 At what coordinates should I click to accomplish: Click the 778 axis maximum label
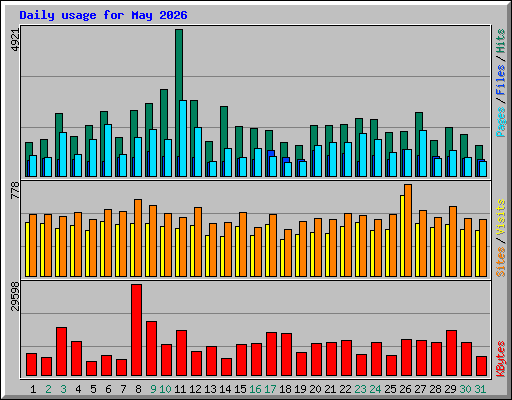click(15, 190)
